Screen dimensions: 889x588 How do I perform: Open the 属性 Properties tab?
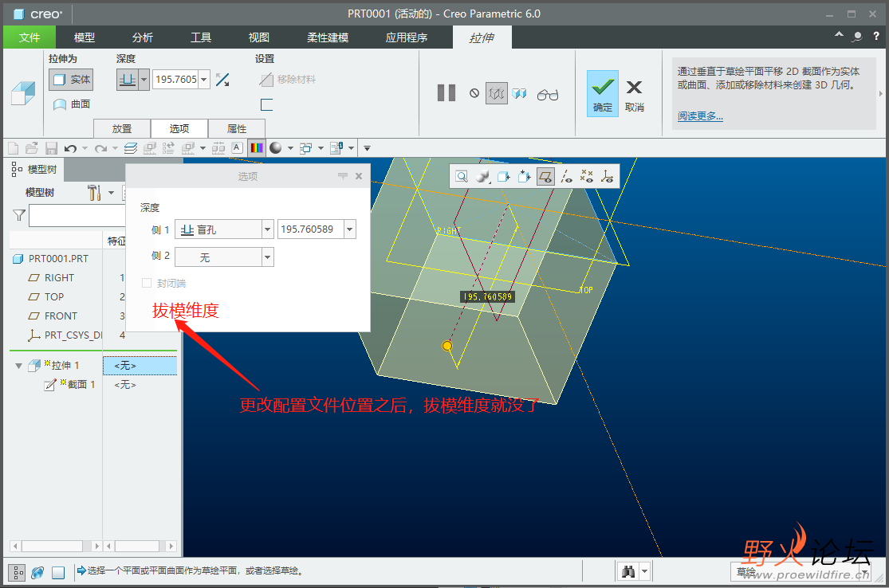click(237, 128)
